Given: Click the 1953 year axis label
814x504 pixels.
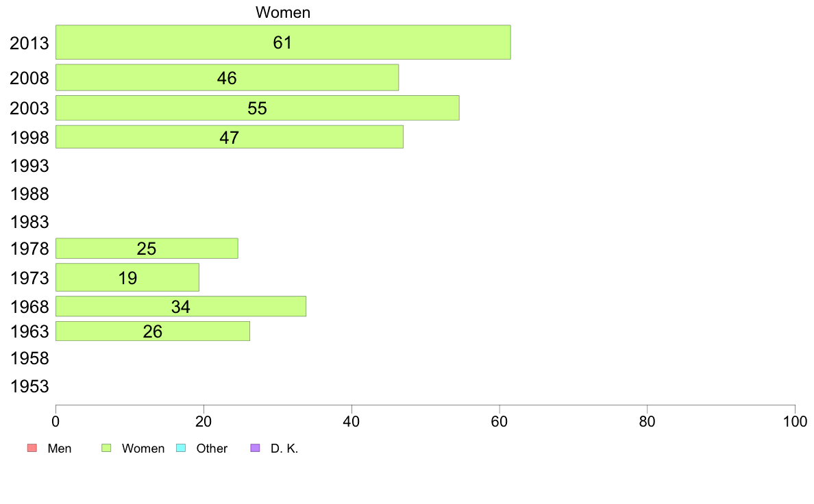Looking at the screenshot, I should coord(29,387).
